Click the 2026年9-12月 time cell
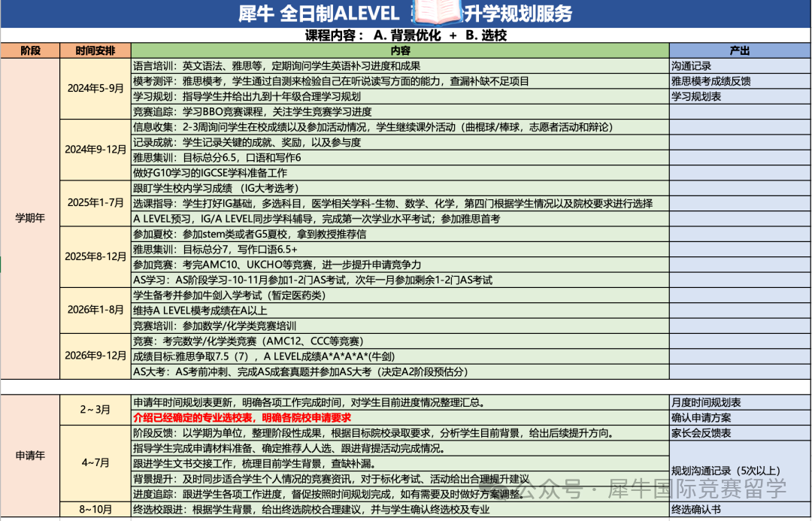Viewport: 812px width, 521px height. [x=95, y=356]
